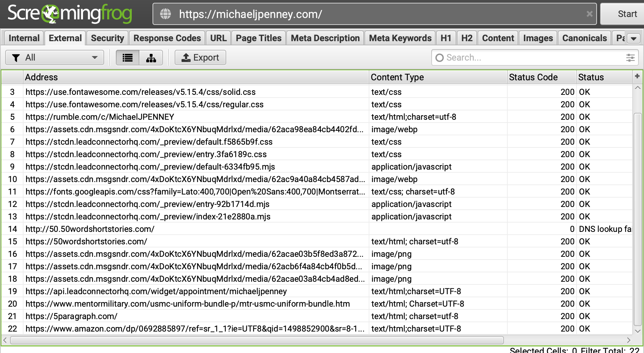Sort by the Address column header

196,77
